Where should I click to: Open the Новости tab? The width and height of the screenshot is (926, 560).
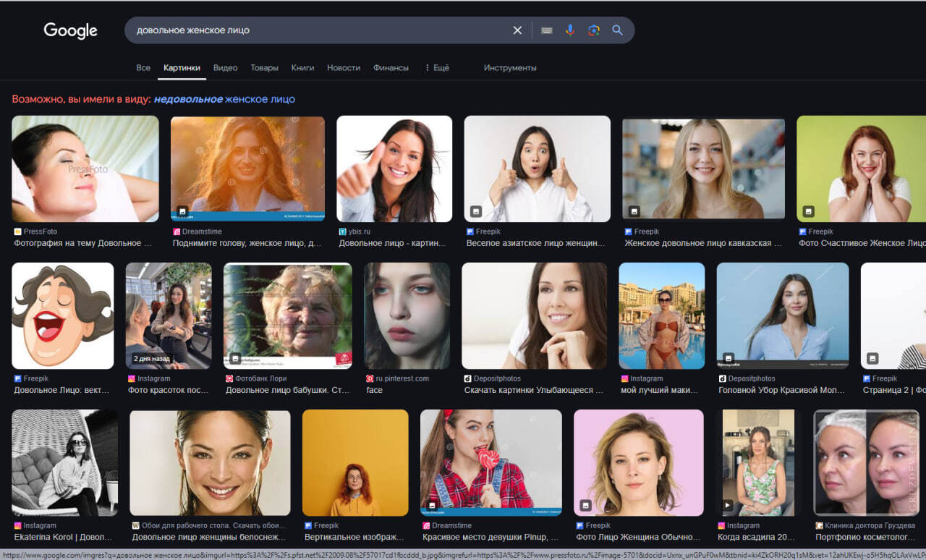coord(344,67)
